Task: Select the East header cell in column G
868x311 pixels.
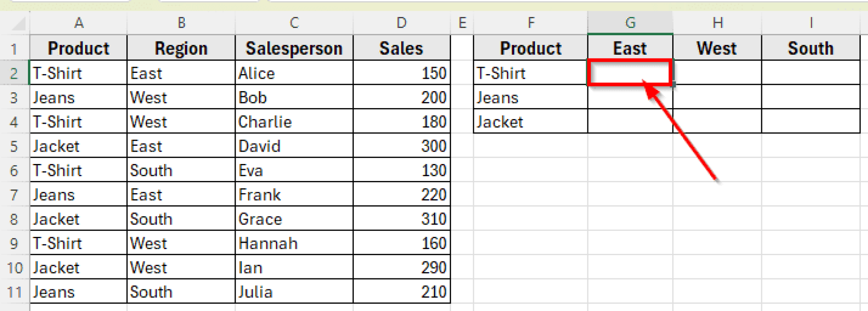Action: pos(629,48)
